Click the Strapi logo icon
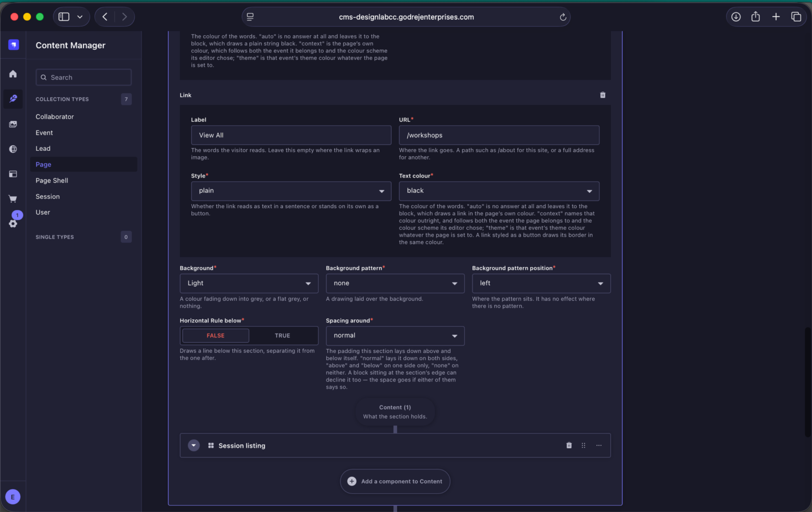Screen dimensions: 812x512 click(13, 45)
